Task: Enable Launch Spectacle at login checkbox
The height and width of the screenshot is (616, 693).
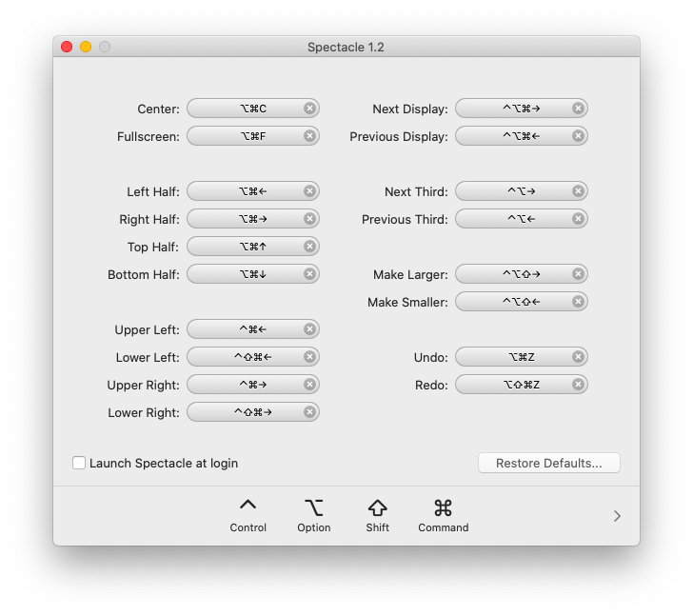Action: pyautogui.click(x=79, y=463)
